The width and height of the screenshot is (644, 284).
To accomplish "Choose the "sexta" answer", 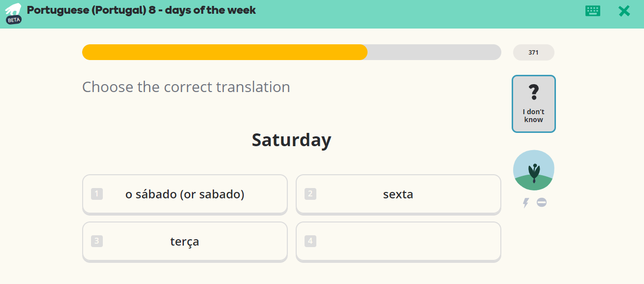I will (399, 194).
